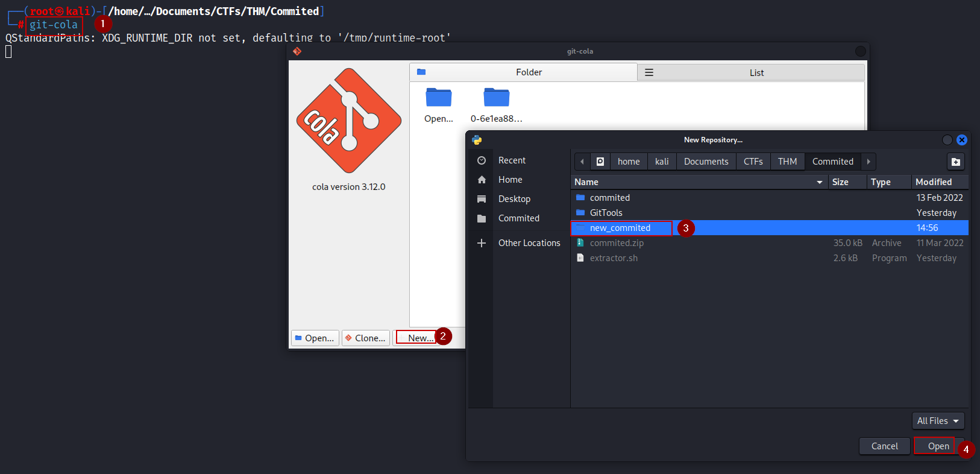
Task: Select the commited folder row
Action: [770, 198]
